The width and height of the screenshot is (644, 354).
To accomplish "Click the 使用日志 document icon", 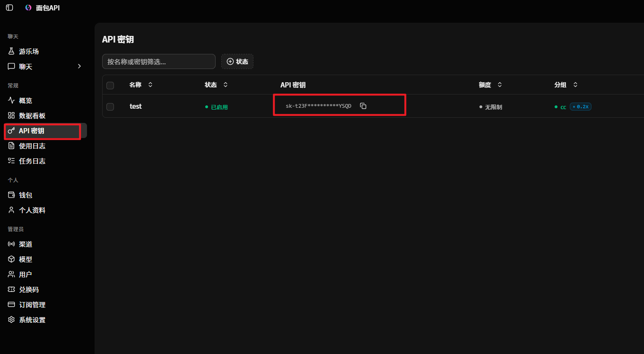I will [12, 146].
